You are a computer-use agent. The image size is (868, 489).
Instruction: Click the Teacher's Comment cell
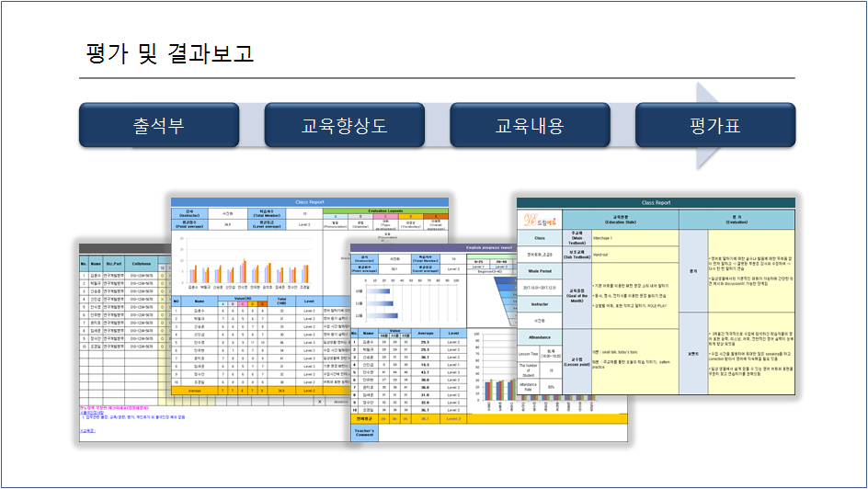point(364,433)
